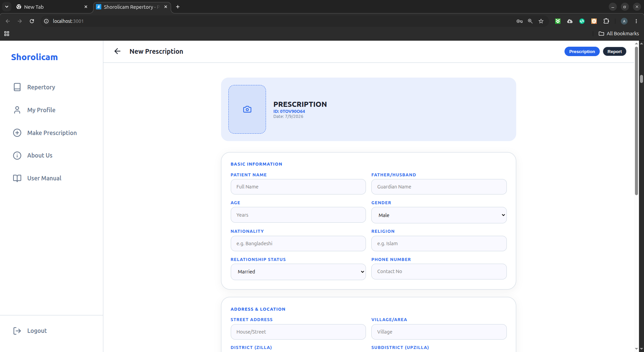Open the apps grid in bookmarks bar
This screenshot has width=644, height=352.
tap(7, 34)
